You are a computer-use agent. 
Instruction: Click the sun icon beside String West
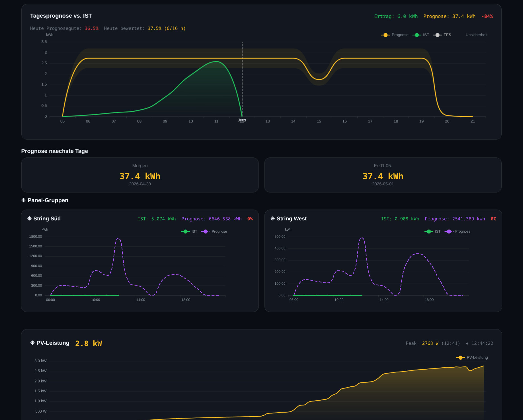[273, 218]
